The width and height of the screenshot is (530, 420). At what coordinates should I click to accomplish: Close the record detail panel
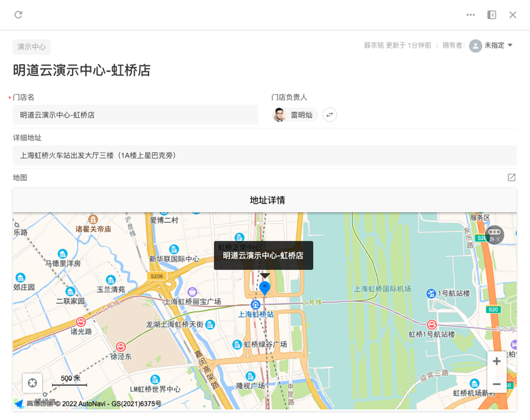[513, 15]
